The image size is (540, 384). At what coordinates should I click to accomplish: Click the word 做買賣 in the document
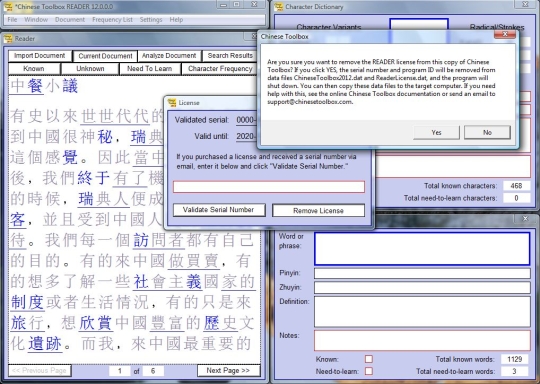193,261
